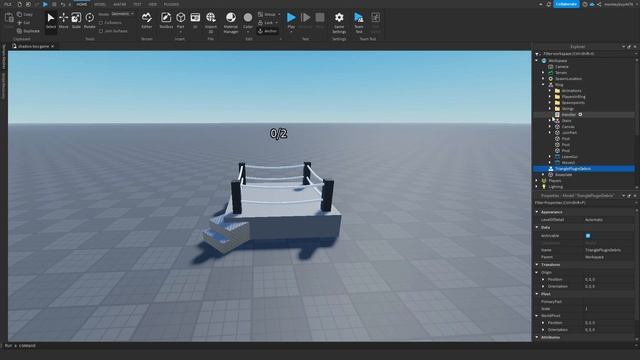The image size is (640, 360).
Task: Open the Color dropdown arrow
Action: point(248,32)
